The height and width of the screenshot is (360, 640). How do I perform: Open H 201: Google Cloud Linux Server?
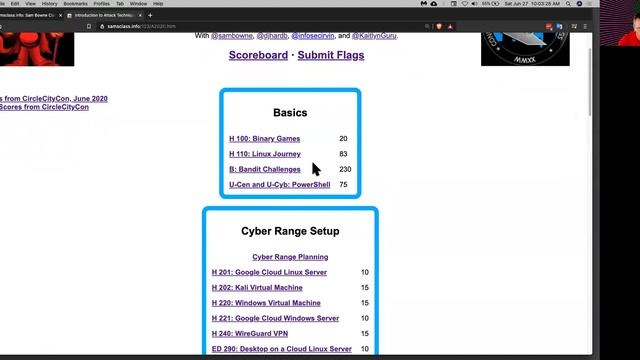[x=269, y=272]
